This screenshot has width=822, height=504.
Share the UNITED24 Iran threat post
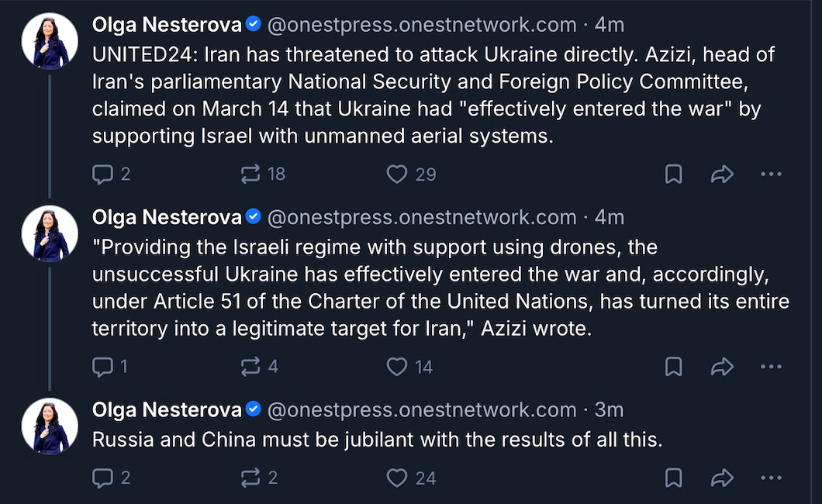click(722, 174)
